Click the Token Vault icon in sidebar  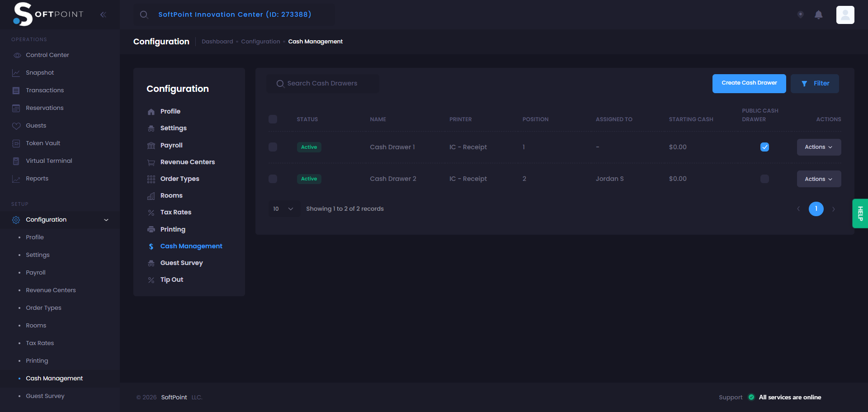pos(16,143)
